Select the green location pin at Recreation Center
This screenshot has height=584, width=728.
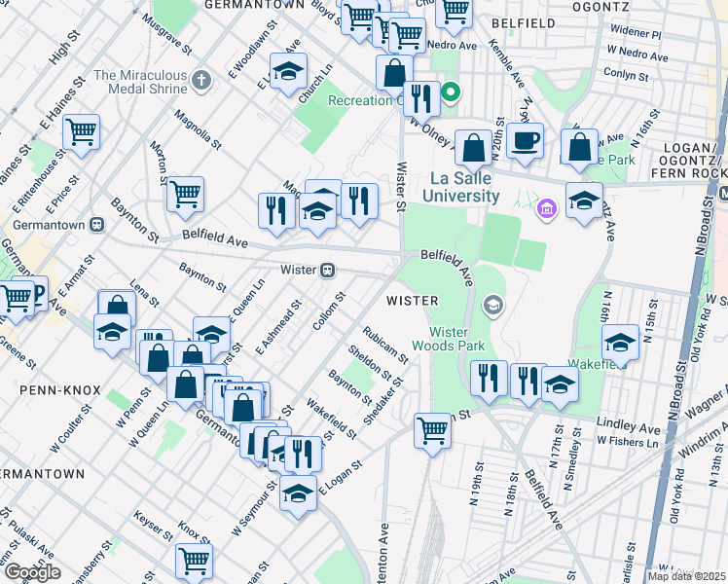point(450,91)
